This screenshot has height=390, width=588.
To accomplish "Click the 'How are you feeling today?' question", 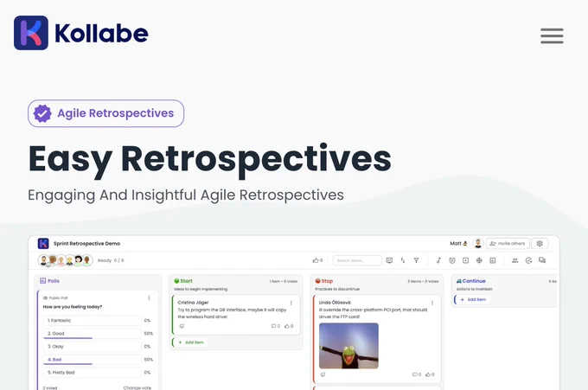I will 73,307.
